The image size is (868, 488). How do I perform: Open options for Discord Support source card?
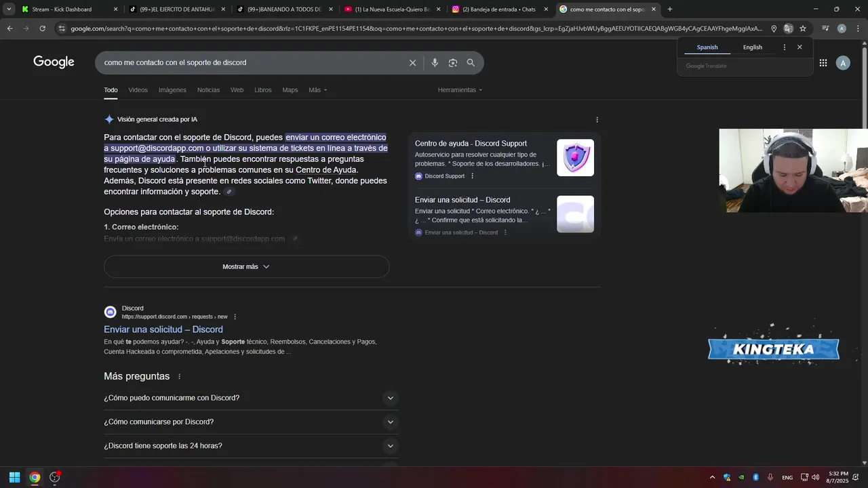click(x=473, y=176)
